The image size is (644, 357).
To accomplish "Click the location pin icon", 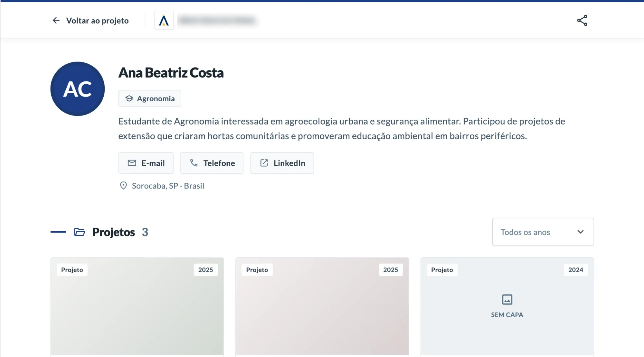I will click(x=123, y=186).
